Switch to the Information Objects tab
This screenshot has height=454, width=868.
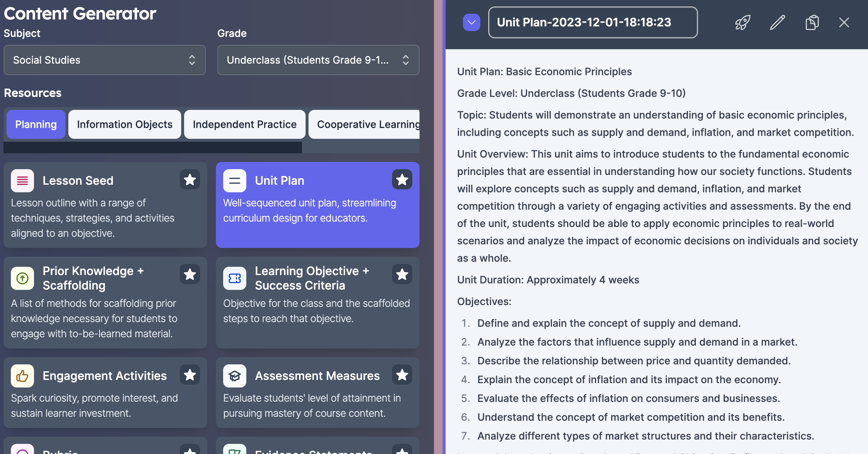pyautogui.click(x=125, y=124)
